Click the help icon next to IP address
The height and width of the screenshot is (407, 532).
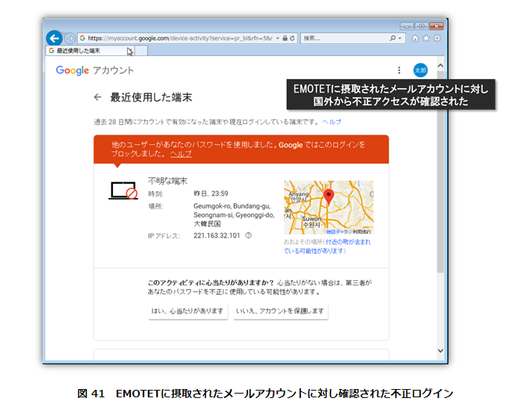point(248,235)
